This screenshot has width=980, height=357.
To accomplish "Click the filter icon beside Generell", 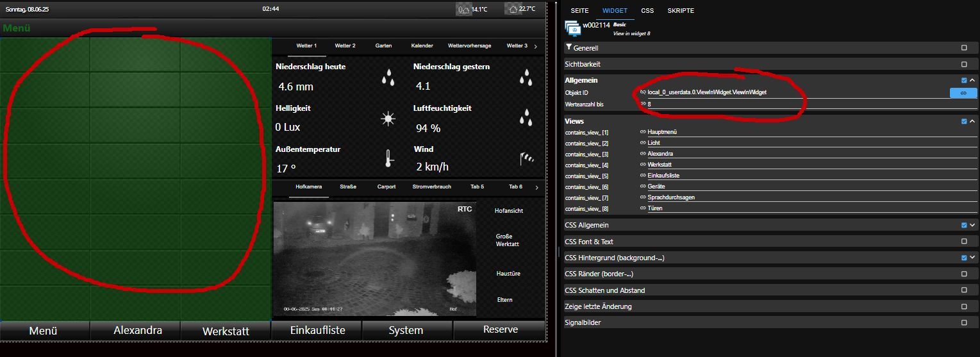I will pos(569,47).
